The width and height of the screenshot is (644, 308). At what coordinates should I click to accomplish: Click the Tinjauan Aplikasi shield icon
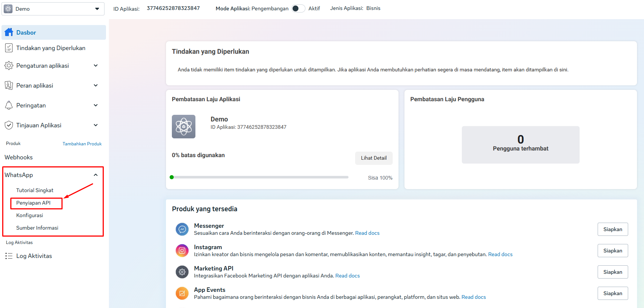(9, 125)
